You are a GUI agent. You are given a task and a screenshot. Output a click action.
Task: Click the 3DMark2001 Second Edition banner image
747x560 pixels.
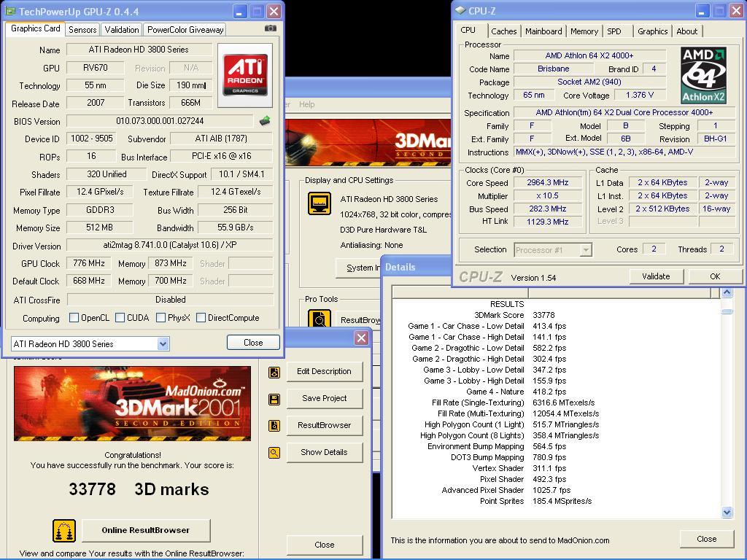(133, 404)
